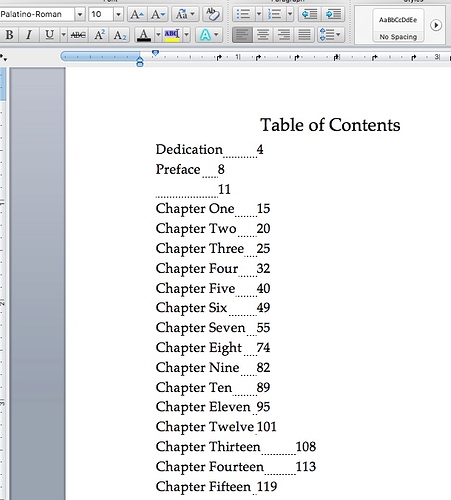Viewport: 451px width, 500px height.
Task: Open Change Case button
Action: (185, 14)
